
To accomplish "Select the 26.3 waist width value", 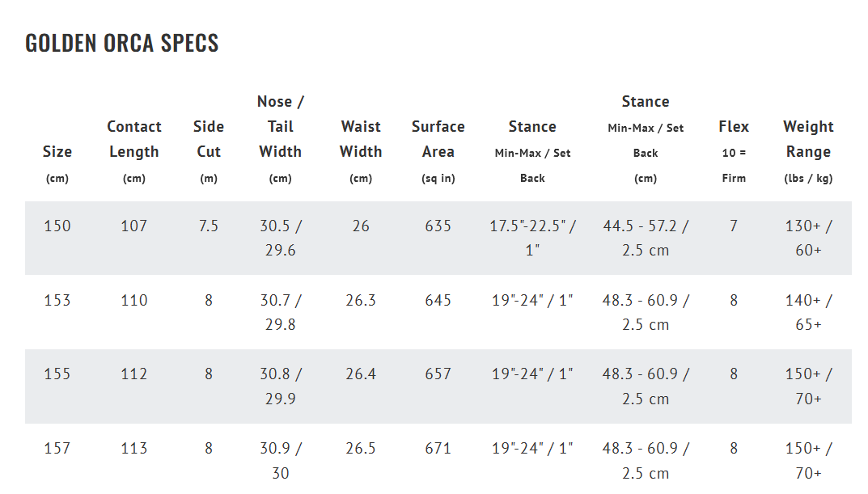I will pyautogui.click(x=361, y=301).
